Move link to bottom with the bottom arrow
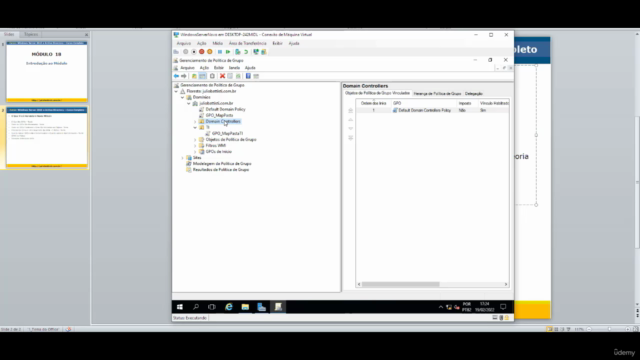The width and height of the screenshot is (640, 360). (350, 138)
